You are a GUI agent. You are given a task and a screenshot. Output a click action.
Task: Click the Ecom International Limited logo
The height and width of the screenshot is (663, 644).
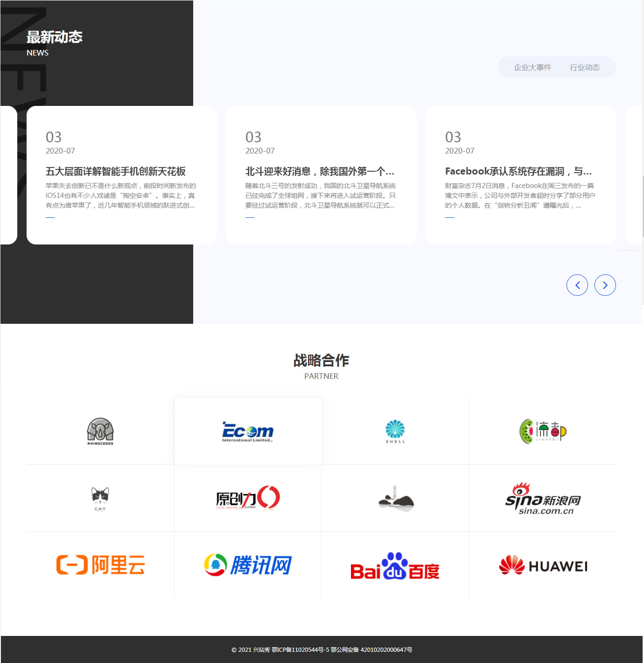248,432
